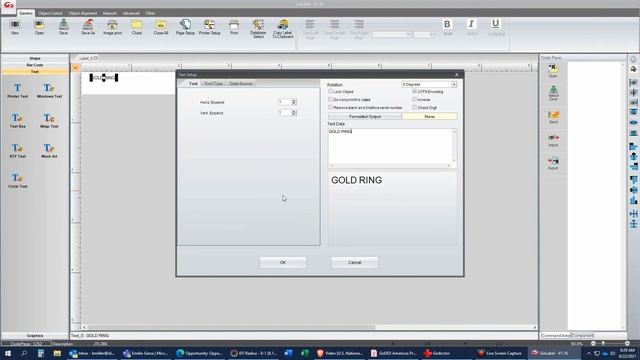Expand the Bar Code category in the left panel
The width and height of the screenshot is (640, 360).
[35, 65]
